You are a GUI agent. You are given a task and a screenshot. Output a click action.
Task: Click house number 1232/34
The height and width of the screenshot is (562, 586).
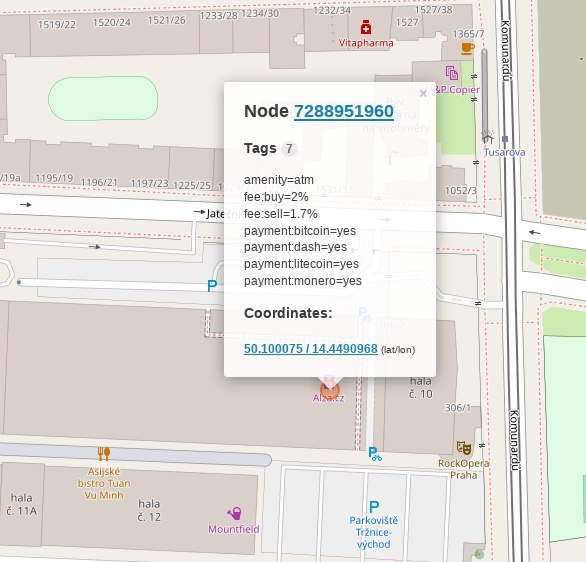pyautogui.click(x=332, y=10)
